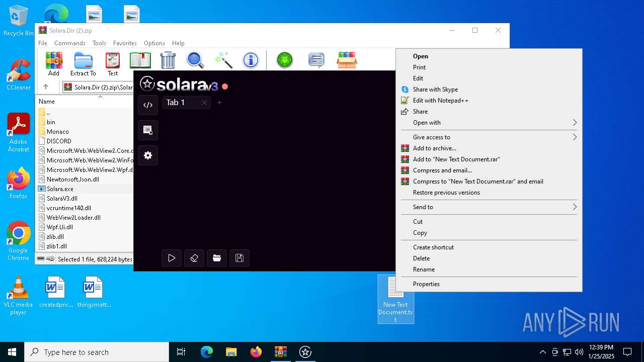Viewport: 644px width, 362px height.
Task: Choose Edit in context menu
Action: tap(489, 78)
